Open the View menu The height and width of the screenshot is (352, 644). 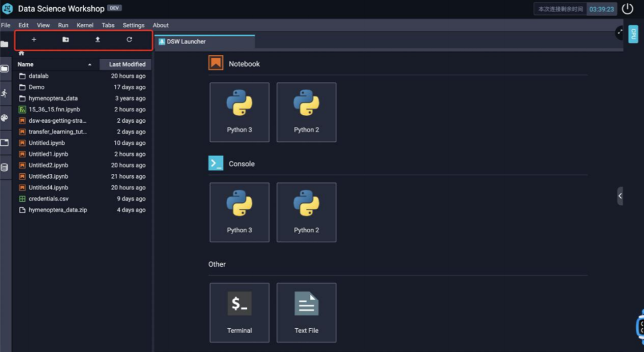click(43, 25)
